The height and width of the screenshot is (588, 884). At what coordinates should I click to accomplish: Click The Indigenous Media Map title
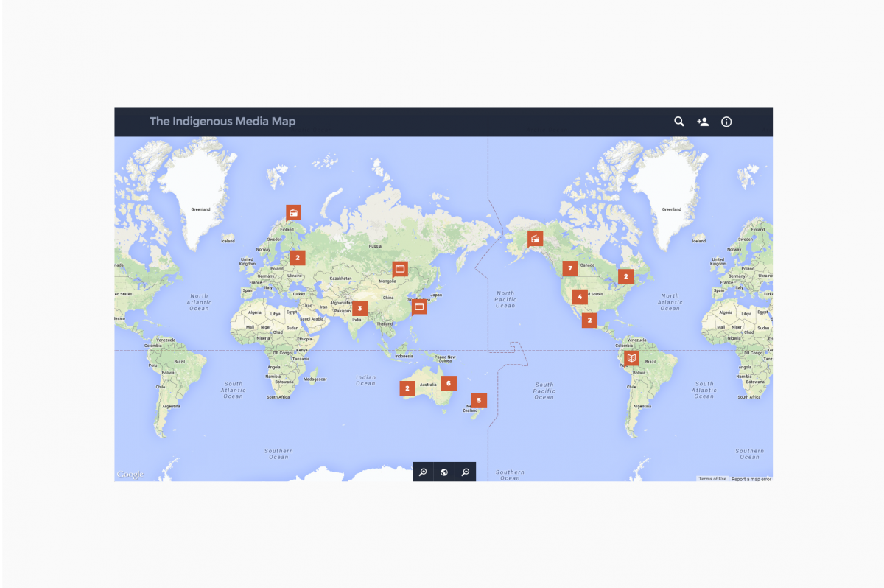coord(222,122)
